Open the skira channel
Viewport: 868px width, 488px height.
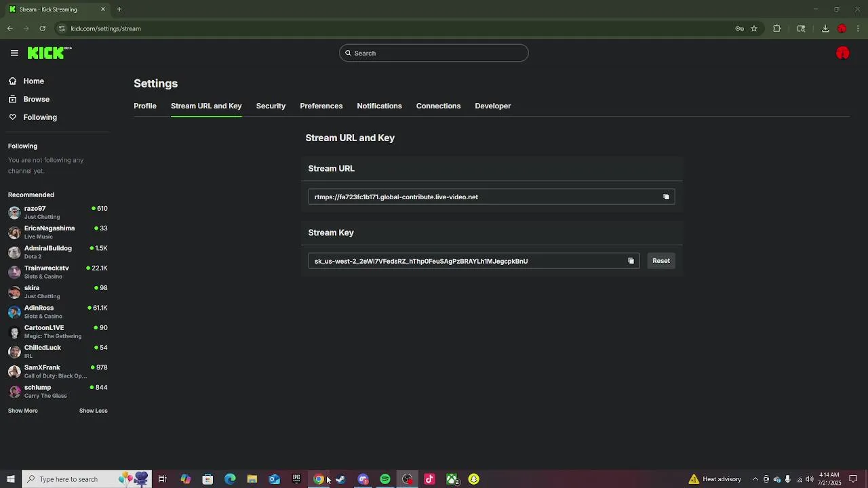point(58,291)
